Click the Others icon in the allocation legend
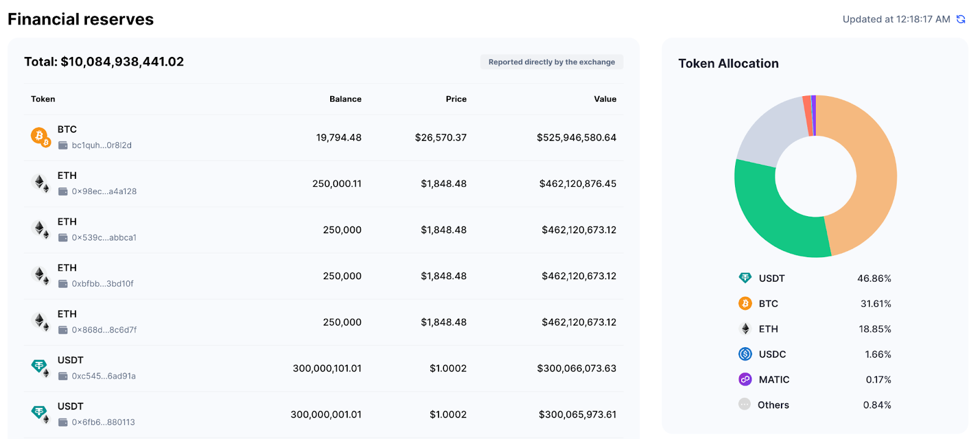This screenshot has width=980, height=439. (744, 405)
